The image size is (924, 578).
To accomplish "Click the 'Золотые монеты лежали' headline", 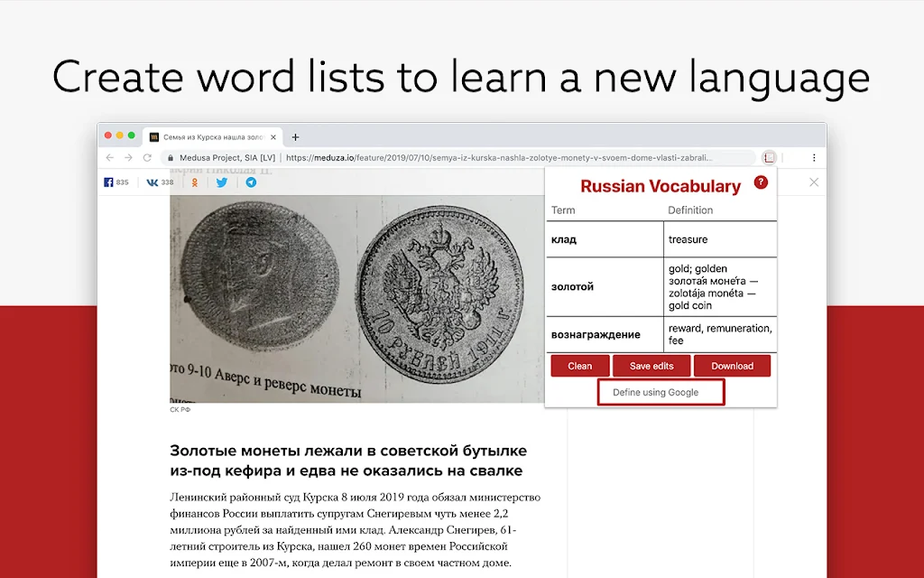I will [348, 461].
